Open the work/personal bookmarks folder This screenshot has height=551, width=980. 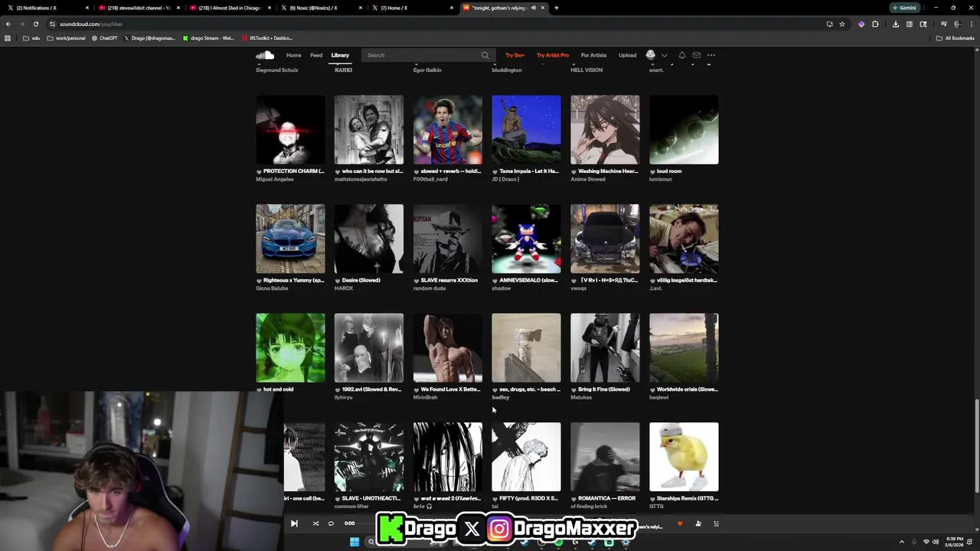point(65,38)
